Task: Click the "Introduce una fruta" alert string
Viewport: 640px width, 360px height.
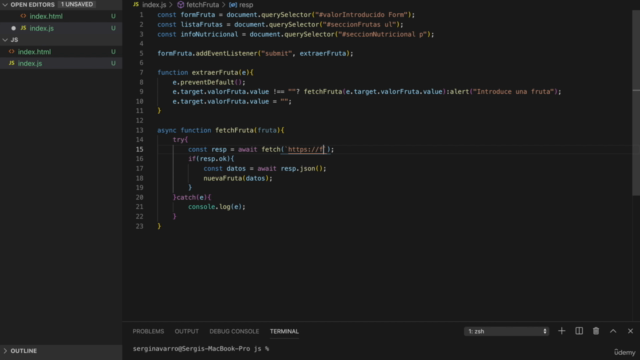Action: click(x=514, y=91)
